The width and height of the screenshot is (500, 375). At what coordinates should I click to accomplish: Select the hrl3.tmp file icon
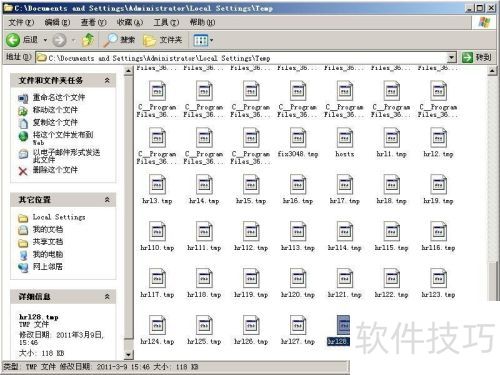pos(157,184)
